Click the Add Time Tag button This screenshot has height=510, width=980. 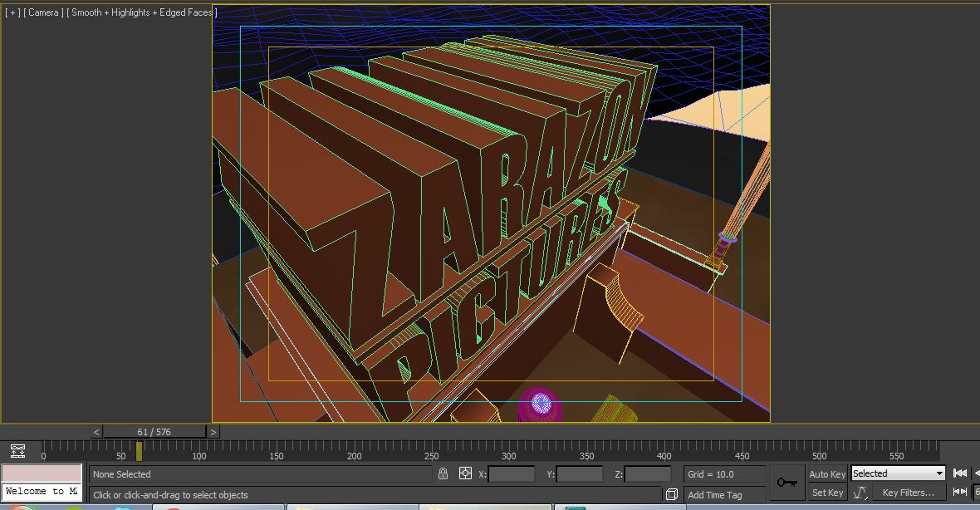tap(716, 493)
